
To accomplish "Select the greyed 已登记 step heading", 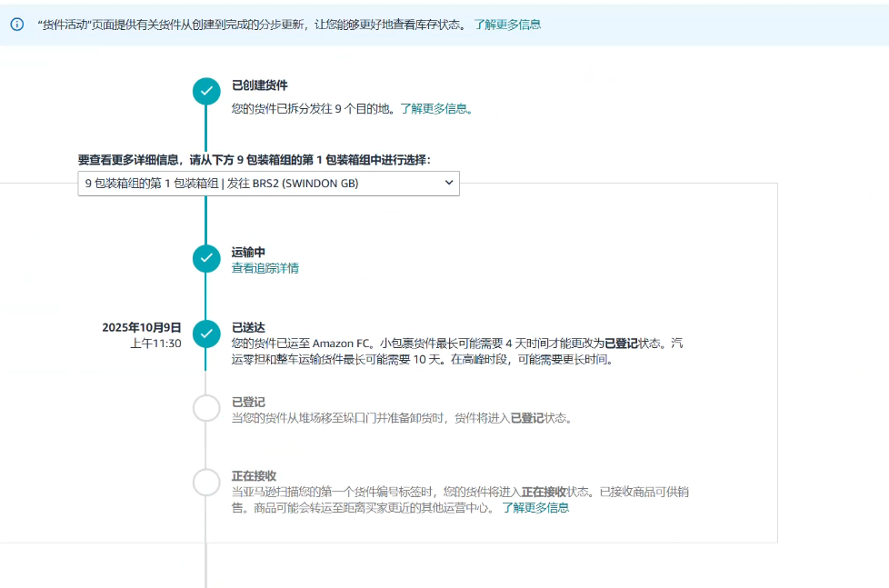I will coord(248,402).
